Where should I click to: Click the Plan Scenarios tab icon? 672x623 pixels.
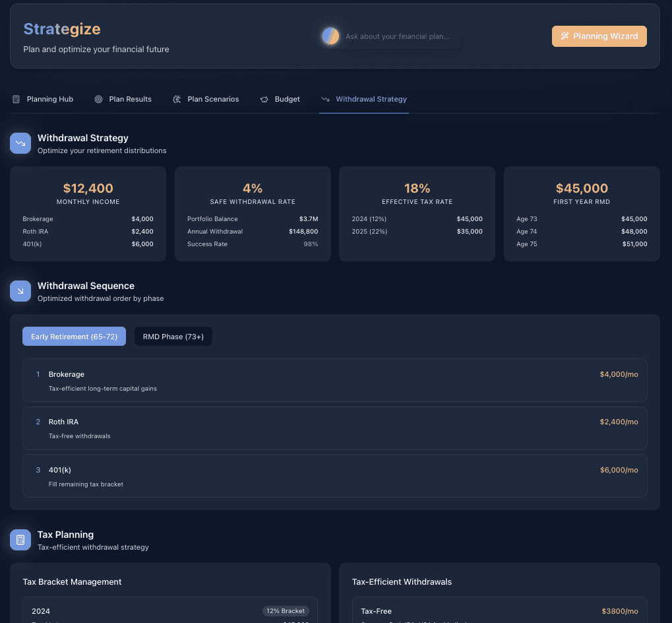coord(177,99)
